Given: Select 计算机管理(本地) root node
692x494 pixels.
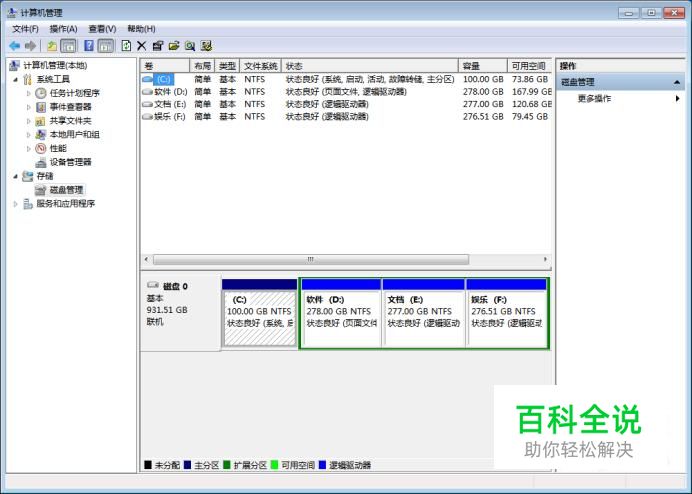Looking at the screenshot, I should 55,66.
